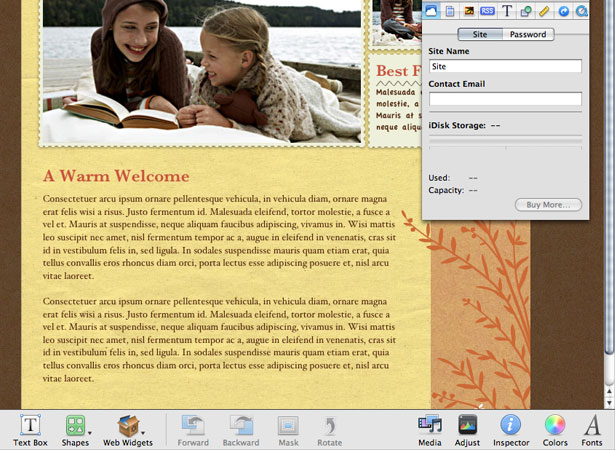The height and width of the screenshot is (450, 615).
Task: Click the second Consectetuer paragraph
Action: pyautogui.click(x=219, y=340)
